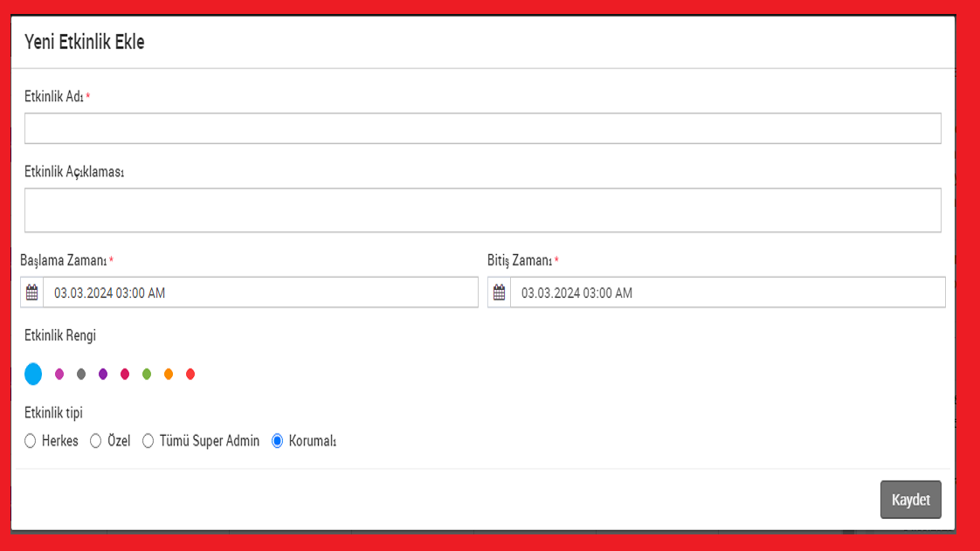
Task: Pick the green event color dot
Action: pyautogui.click(x=147, y=374)
